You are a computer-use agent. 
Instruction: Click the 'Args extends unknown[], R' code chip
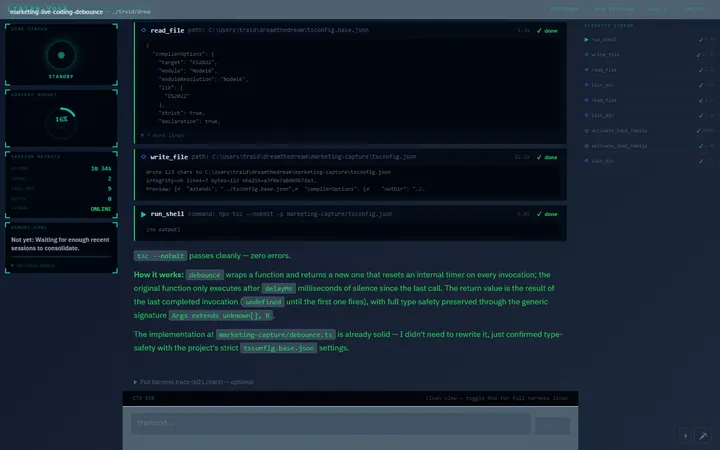coord(221,315)
